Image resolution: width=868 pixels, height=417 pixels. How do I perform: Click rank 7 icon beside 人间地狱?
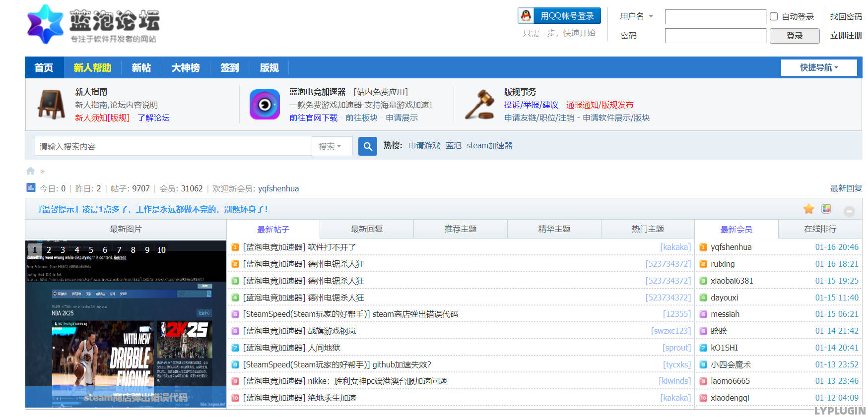click(235, 348)
